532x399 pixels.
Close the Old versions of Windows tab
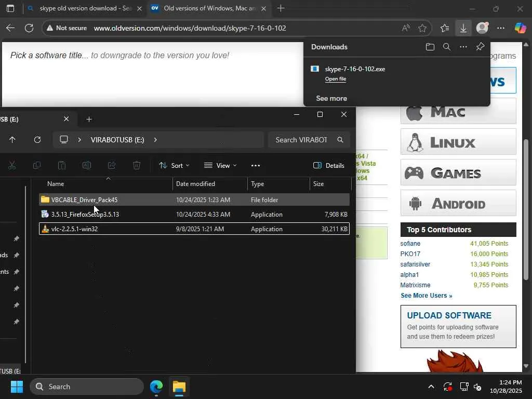(263, 8)
